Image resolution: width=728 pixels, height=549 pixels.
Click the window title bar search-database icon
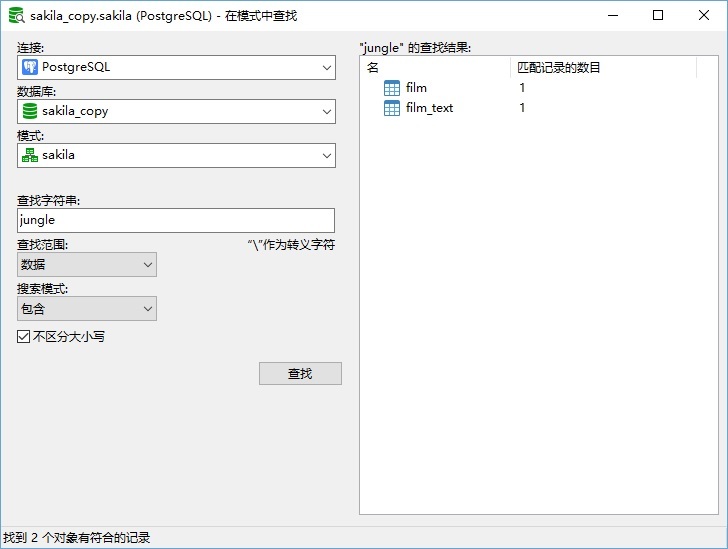point(16,15)
